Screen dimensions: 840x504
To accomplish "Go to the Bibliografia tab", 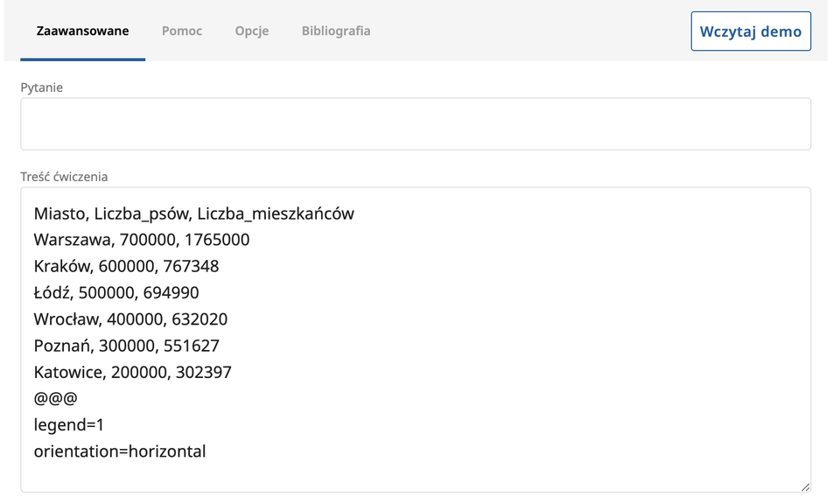I will click(x=335, y=31).
